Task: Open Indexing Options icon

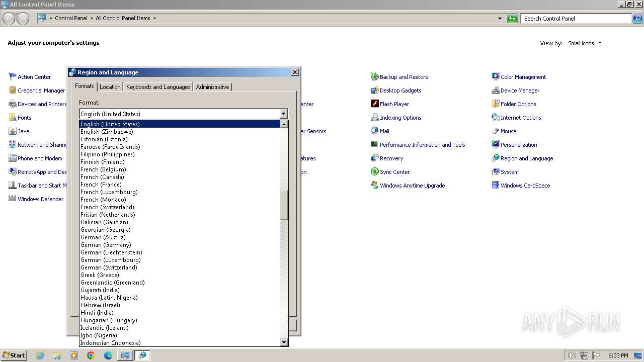Action: click(374, 118)
